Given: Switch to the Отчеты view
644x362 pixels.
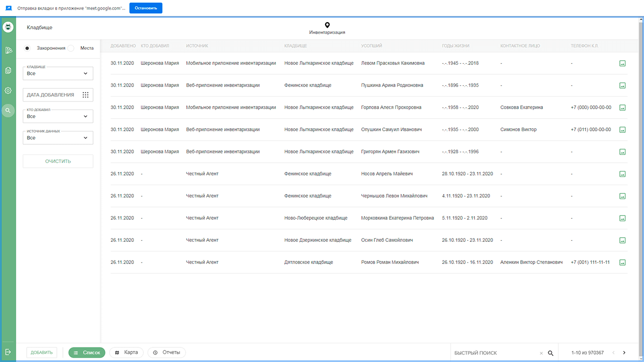Looking at the screenshot, I should click(167, 352).
